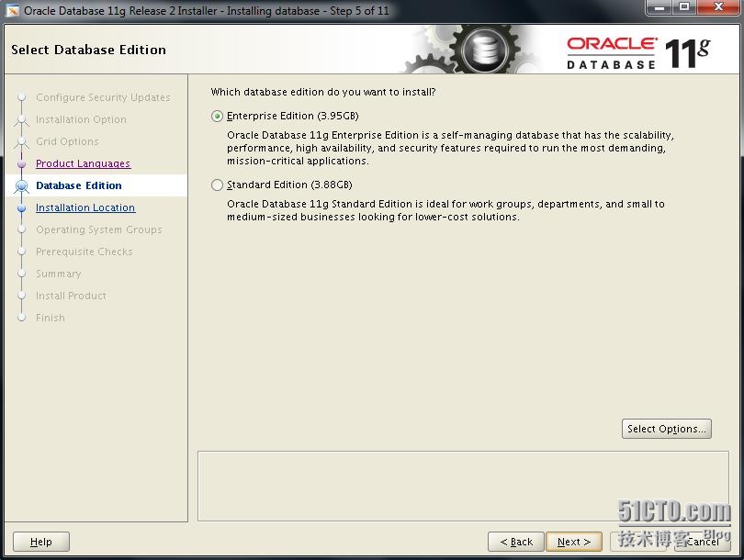Viewport: 744px width, 560px height.
Task: Click the Summary step label
Action: [59, 274]
